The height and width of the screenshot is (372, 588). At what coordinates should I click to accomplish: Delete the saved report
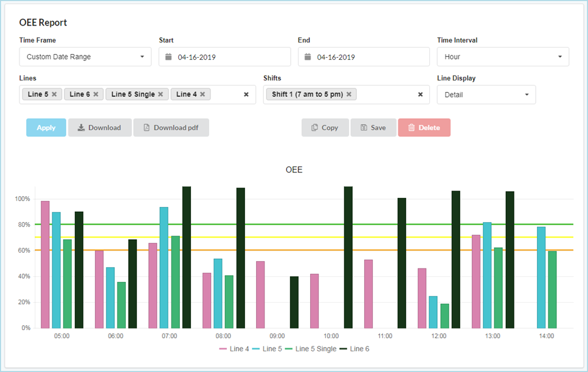(424, 128)
